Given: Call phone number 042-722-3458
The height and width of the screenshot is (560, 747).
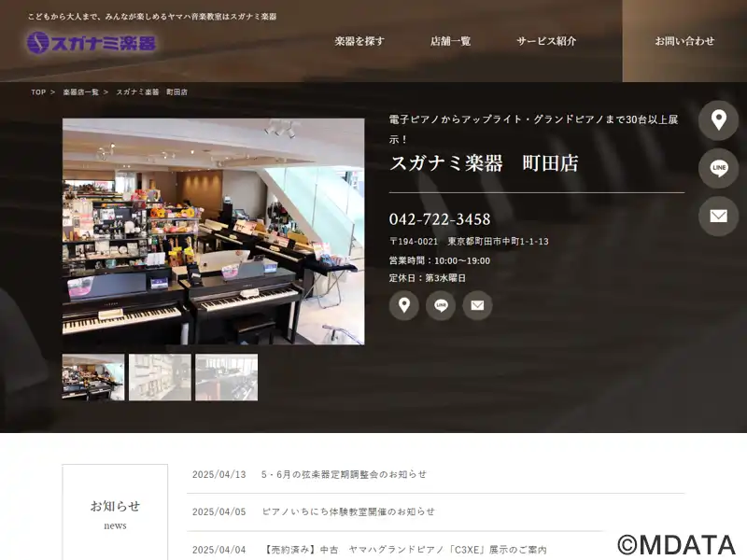Looking at the screenshot, I should tap(440, 219).
